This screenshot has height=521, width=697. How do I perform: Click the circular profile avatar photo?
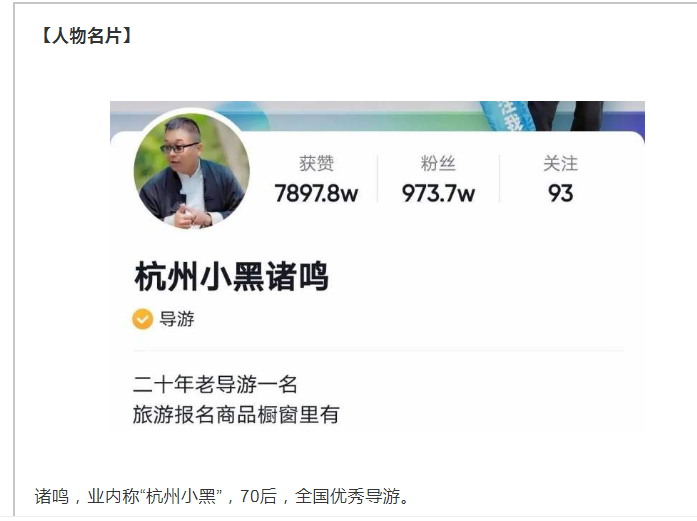click(192, 171)
